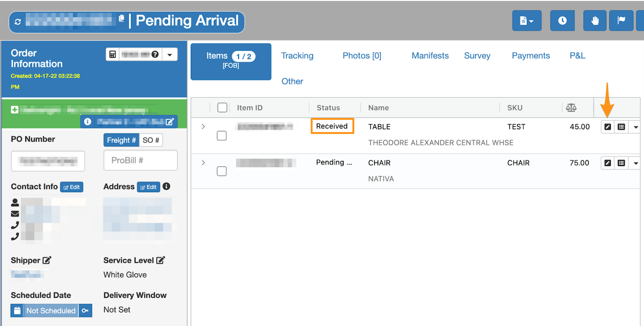This screenshot has height=326, width=644.
Task: Click the weight scale column header icon
Action: click(x=571, y=108)
